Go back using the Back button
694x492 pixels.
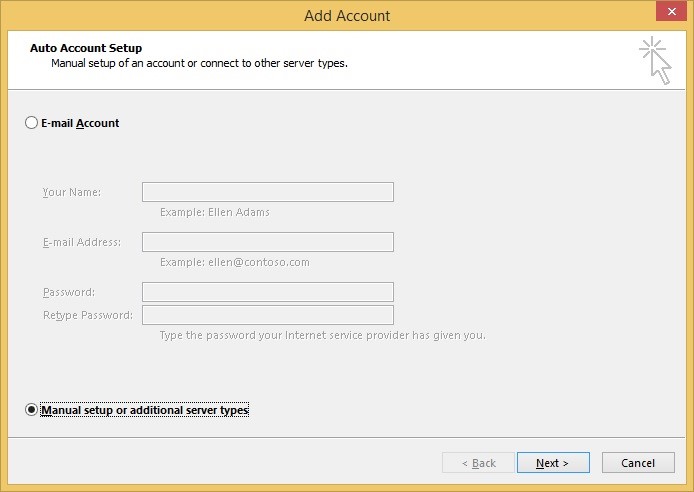coord(478,463)
